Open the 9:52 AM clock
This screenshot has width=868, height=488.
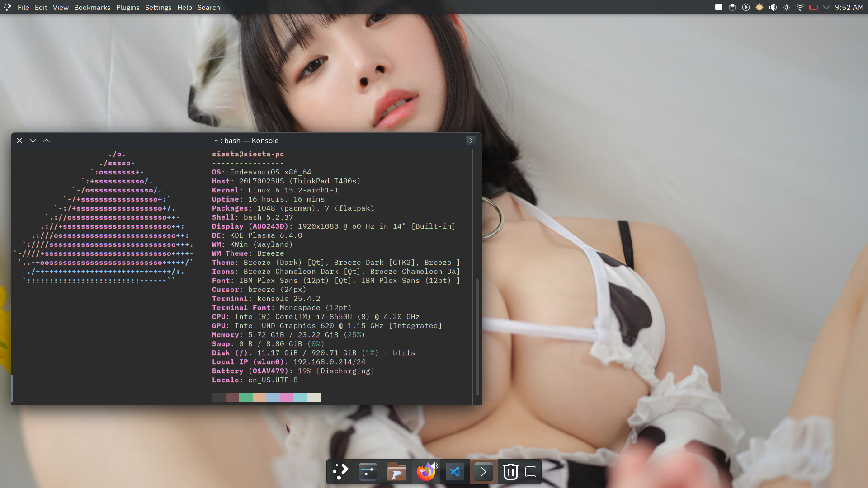tap(849, 7)
